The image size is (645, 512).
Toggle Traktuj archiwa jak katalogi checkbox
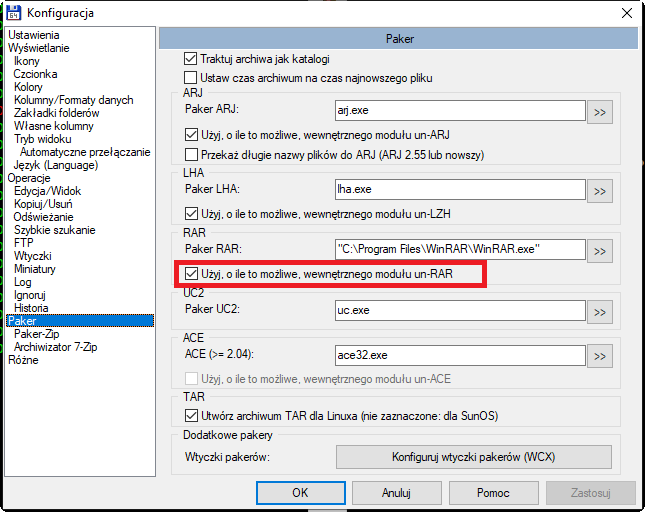click(190, 59)
